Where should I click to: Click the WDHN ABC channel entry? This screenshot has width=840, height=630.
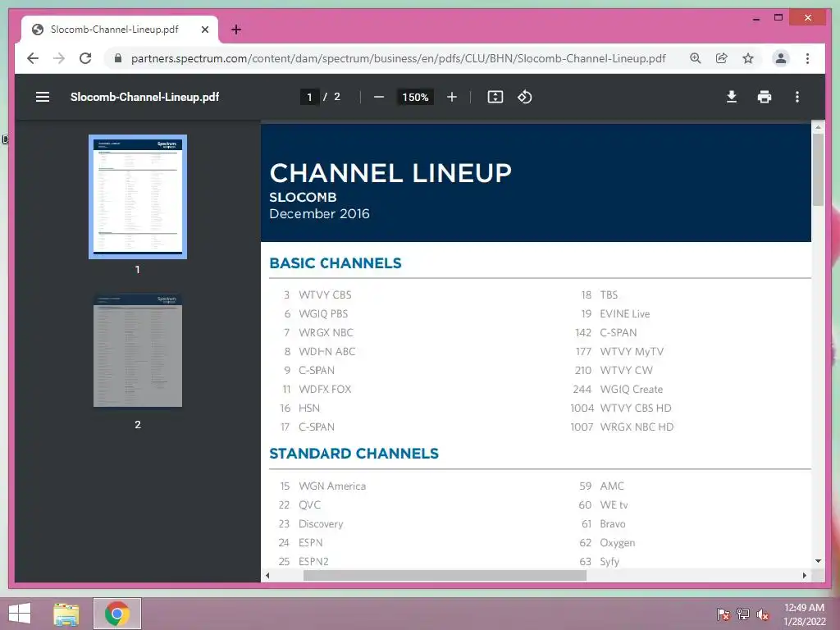pyautogui.click(x=319, y=351)
